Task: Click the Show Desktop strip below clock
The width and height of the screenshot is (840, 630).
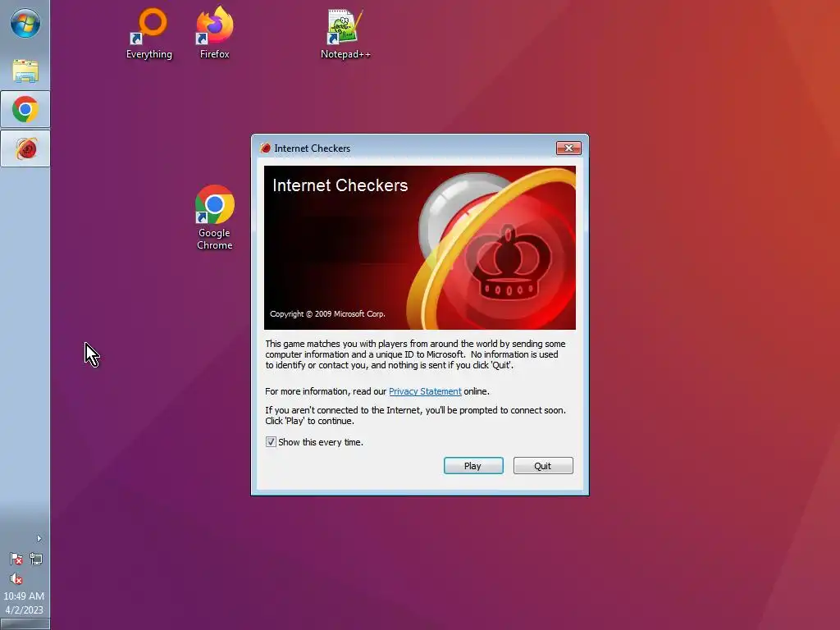Action: tap(25, 624)
